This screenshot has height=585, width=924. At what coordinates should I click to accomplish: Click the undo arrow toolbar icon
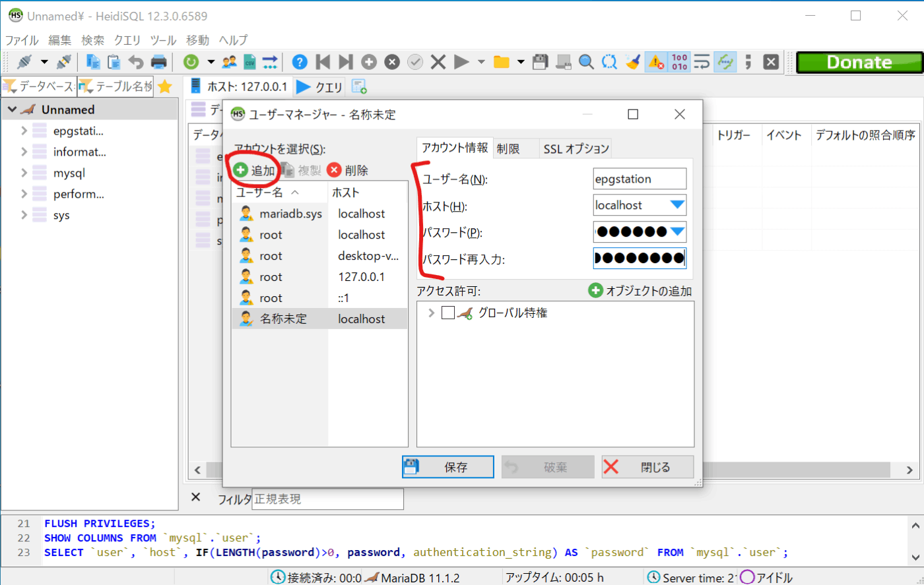(x=136, y=62)
